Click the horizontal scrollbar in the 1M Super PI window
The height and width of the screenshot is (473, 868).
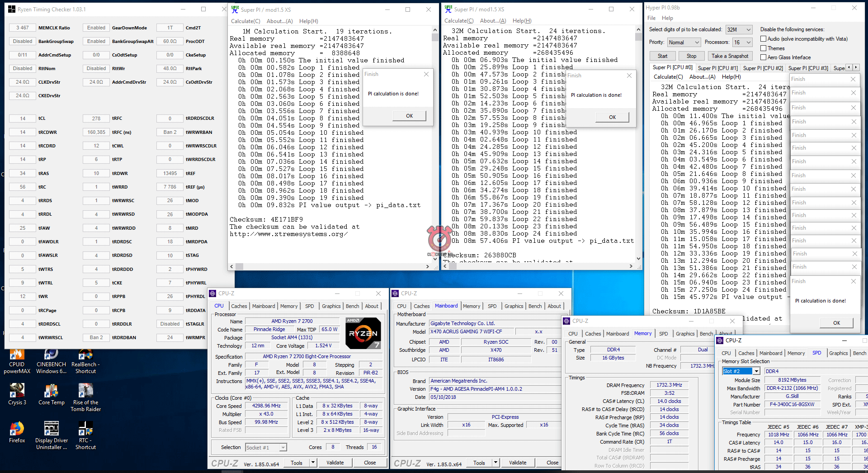pyautogui.click(x=330, y=267)
